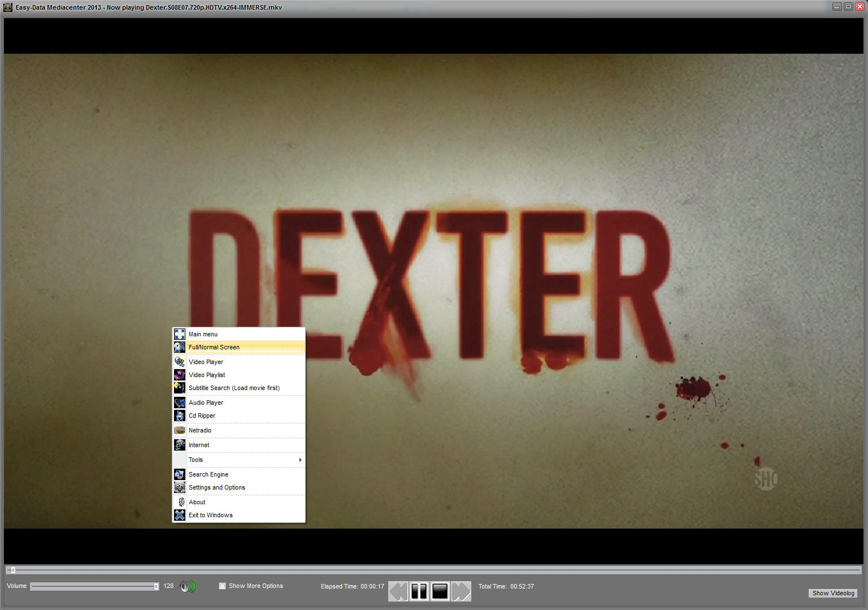This screenshot has height=610, width=868.
Task: Click the Internet icon
Action: pos(180,445)
